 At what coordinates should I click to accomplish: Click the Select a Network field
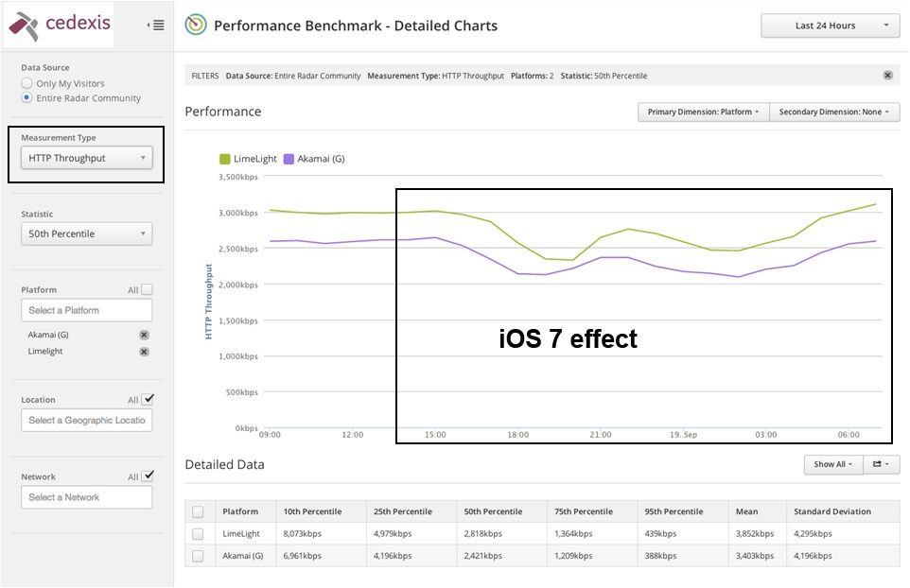(86, 497)
